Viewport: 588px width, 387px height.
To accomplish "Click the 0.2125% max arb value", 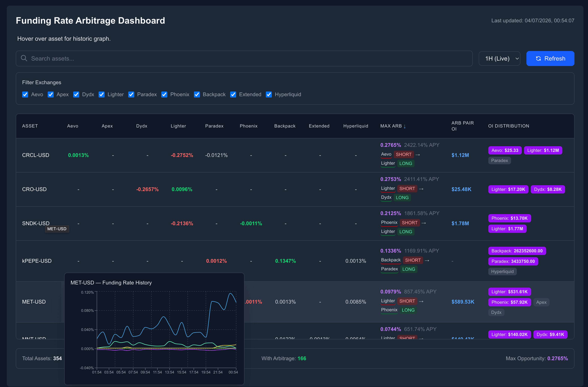I will [x=390, y=213].
